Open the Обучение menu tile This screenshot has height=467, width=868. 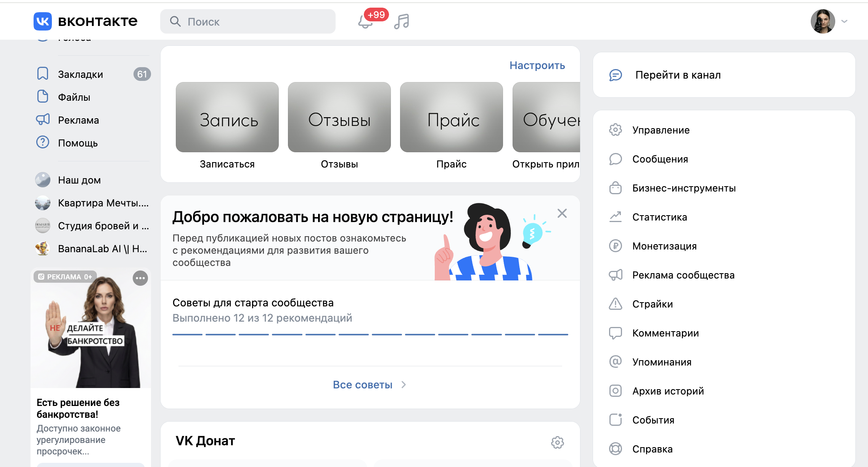click(546, 117)
